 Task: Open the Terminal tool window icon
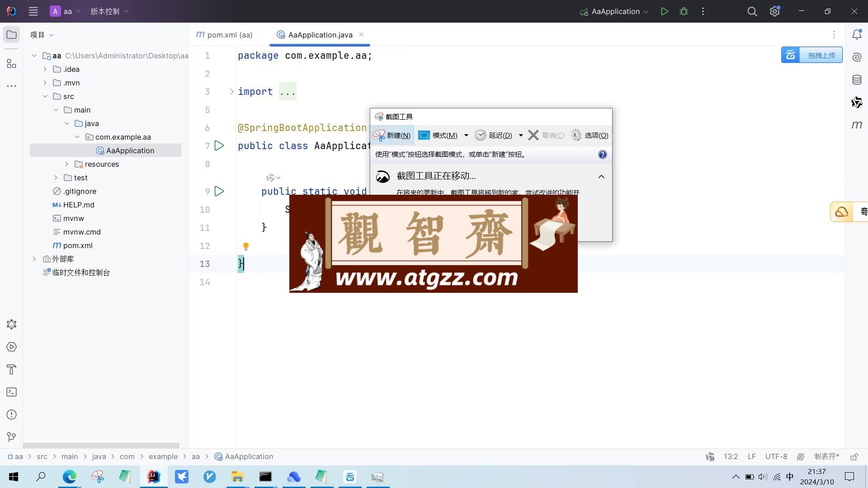coord(11,392)
